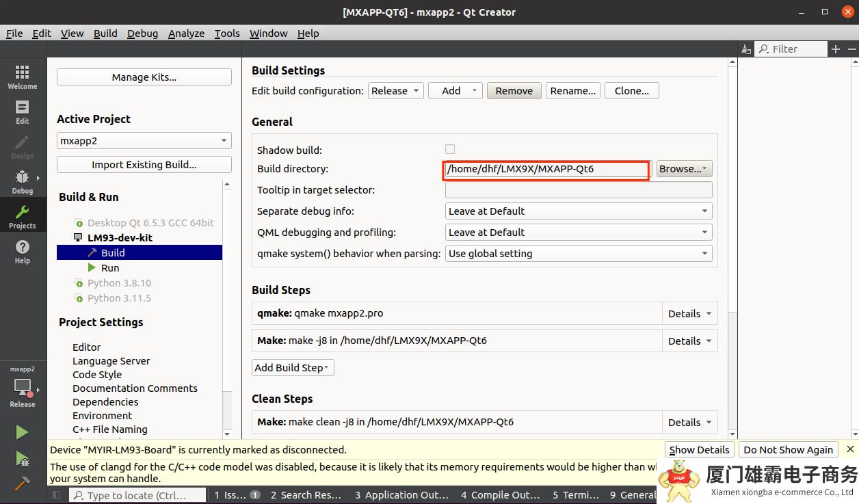This screenshot has width=859, height=504.
Task: Expand Separate debug info dropdown
Action: [578, 211]
